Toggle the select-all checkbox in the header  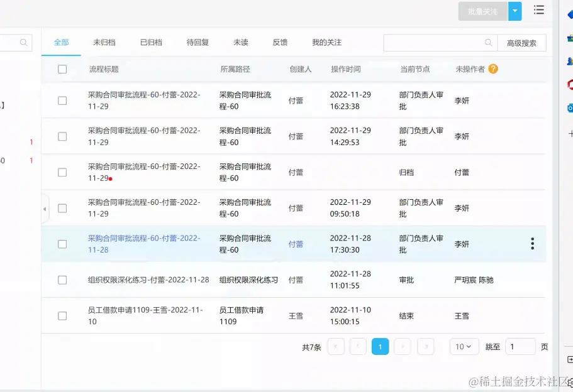pos(62,69)
